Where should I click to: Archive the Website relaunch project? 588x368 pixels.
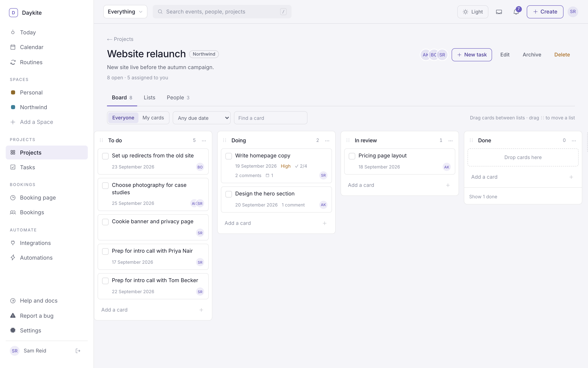tap(532, 55)
